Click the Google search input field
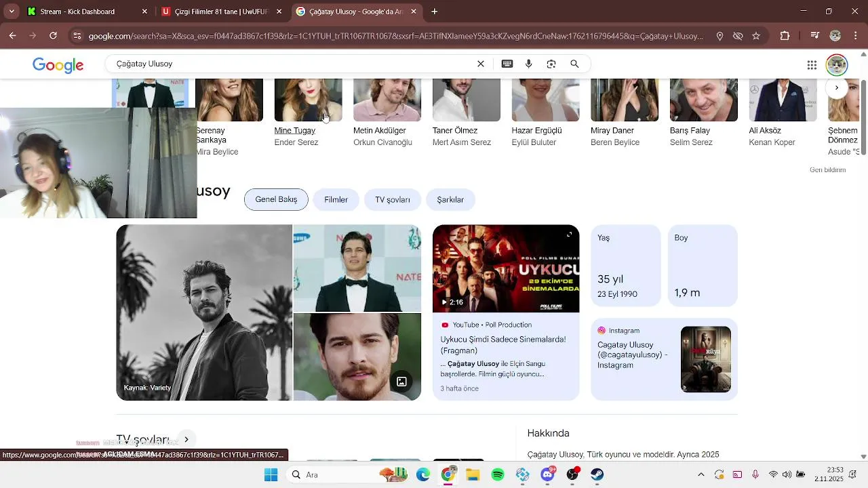Viewport: 868px width, 488px height. pos(292,64)
